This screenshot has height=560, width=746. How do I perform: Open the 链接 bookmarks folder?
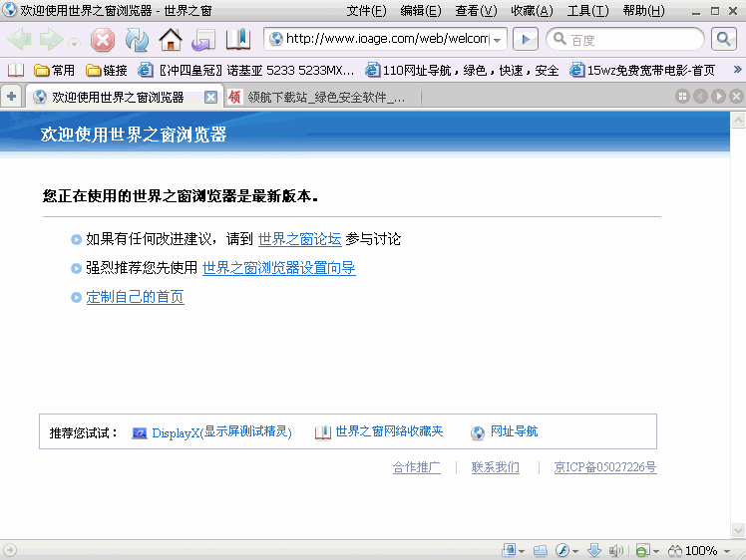(107, 71)
